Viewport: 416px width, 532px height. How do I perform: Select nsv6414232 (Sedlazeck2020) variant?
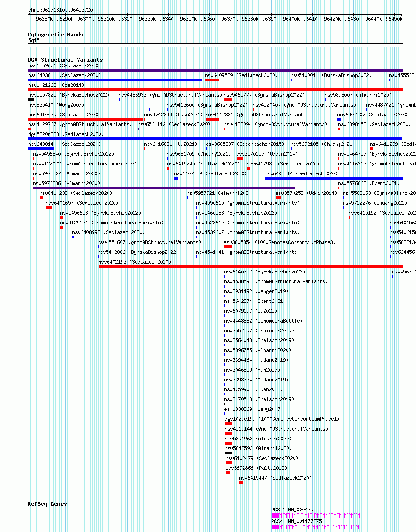(x=76, y=194)
